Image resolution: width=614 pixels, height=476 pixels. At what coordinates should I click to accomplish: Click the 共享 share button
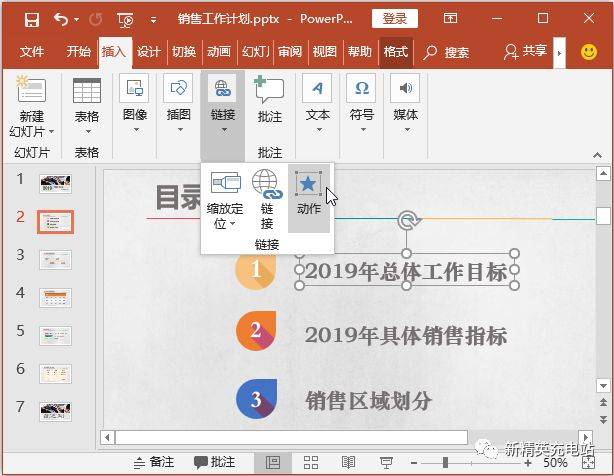(x=526, y=51)
